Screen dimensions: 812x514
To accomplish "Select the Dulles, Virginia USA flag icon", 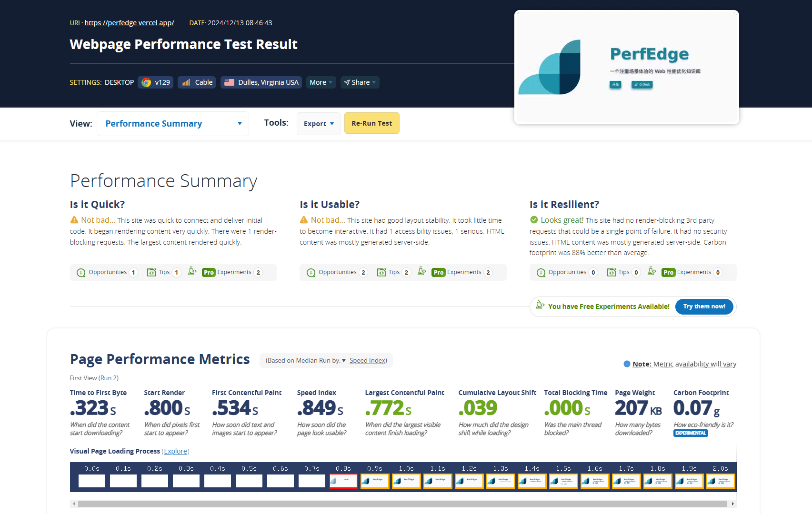I will pos(231,82).
